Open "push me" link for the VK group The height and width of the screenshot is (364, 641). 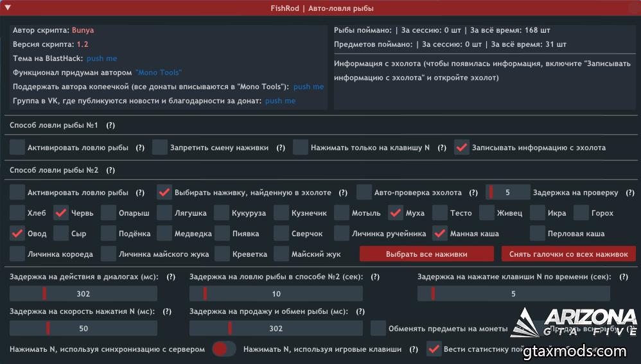coord(280,101)
